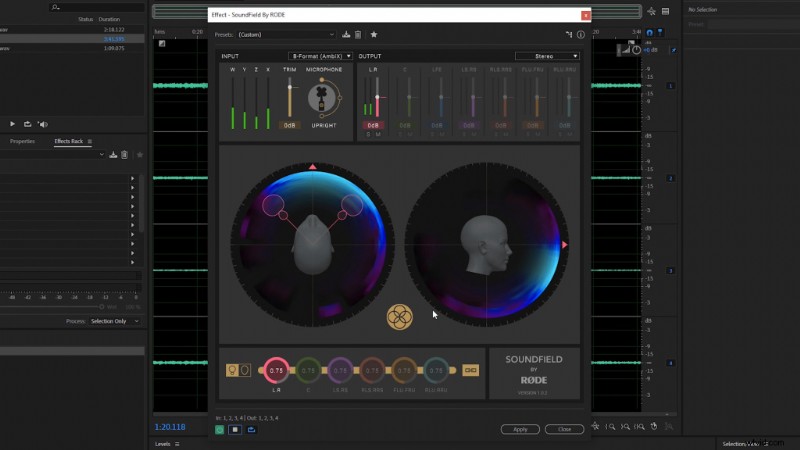Click the 1:20.118 timecode display
The height and width of the screenshot is (450, 800).
pos(170,427)
